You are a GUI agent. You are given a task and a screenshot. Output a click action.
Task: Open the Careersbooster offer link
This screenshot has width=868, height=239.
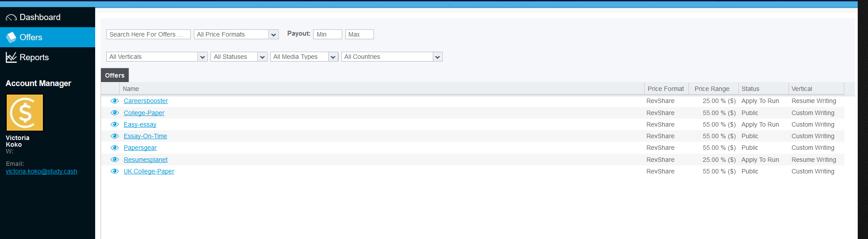point(146,101)
